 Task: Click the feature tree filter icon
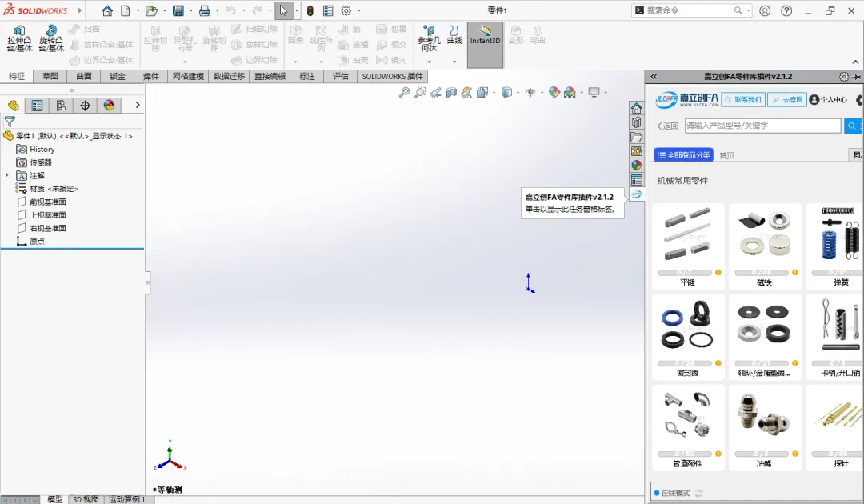pyautogui.click(x=10, y=122)
